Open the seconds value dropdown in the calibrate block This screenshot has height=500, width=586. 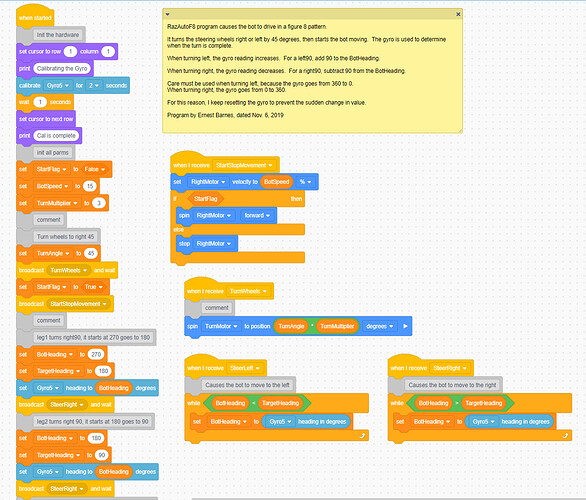pos(93,86)
